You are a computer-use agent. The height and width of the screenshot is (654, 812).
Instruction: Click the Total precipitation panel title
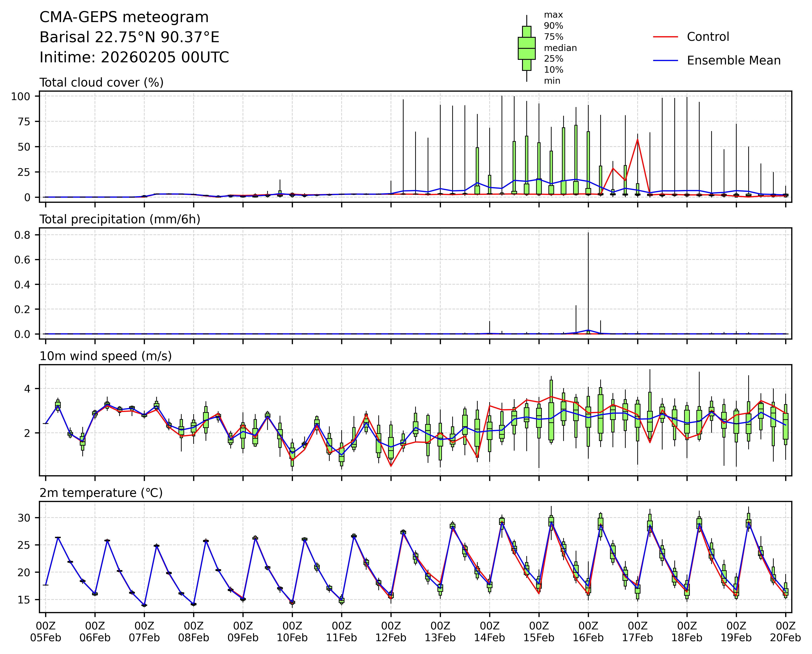coord(120,219)
